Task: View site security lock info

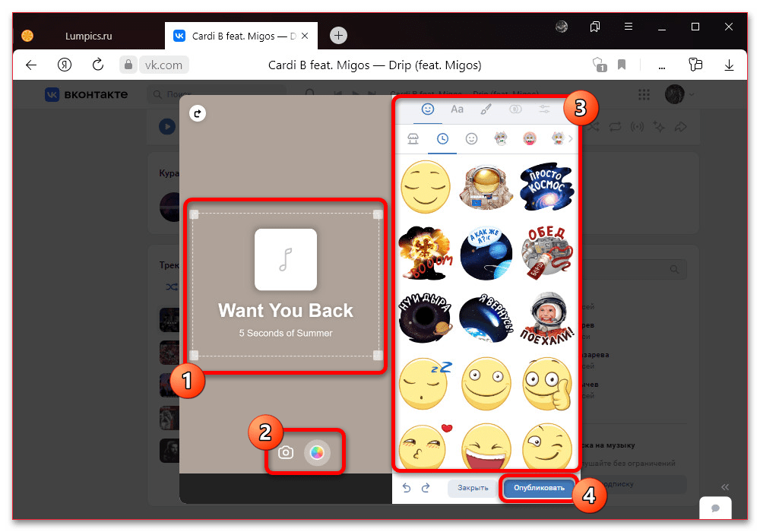Action: 128,65
